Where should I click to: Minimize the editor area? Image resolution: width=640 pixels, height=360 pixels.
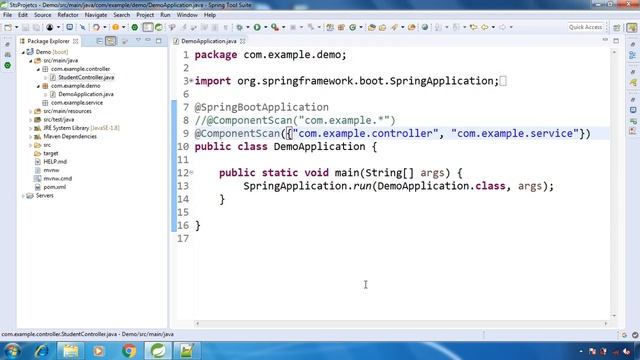point(605,40)
